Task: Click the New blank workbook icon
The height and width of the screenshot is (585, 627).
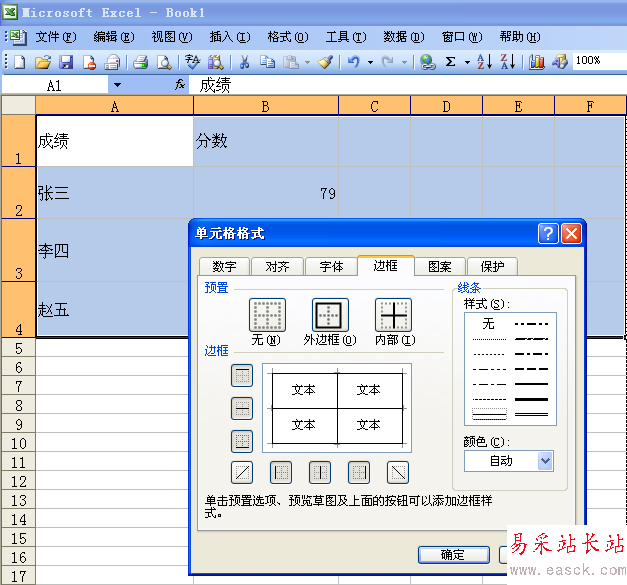Action: point(19,62)
